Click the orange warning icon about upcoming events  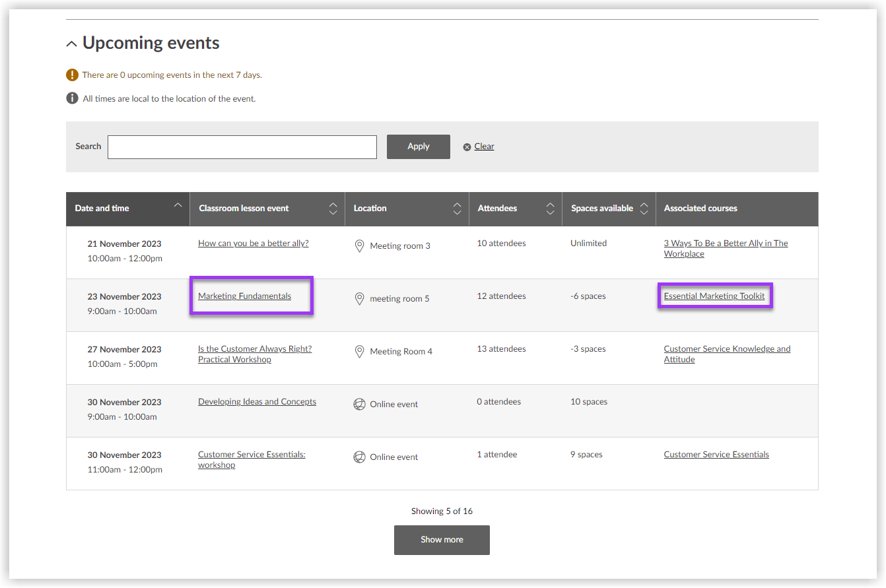tap(72, 75)
